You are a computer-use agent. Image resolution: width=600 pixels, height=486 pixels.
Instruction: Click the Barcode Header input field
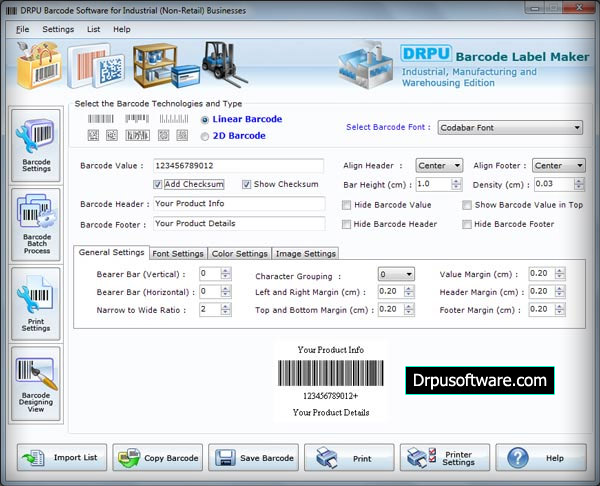239,204
